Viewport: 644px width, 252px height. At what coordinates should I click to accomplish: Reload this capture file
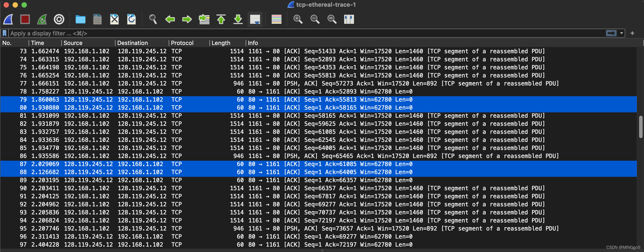click(x=131, y=19)
